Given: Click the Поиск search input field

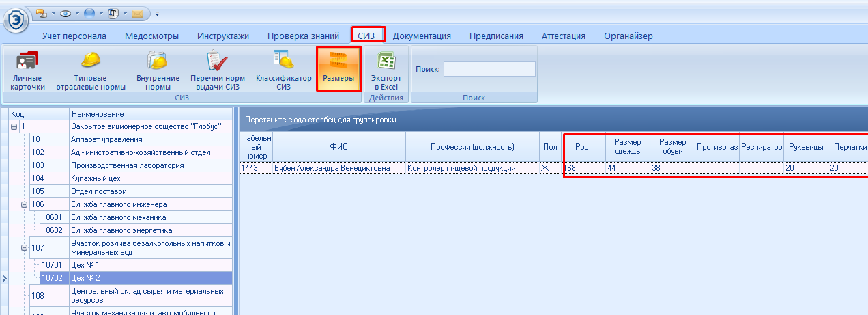Looking at the screenshot, I should [x=489, y=69].
